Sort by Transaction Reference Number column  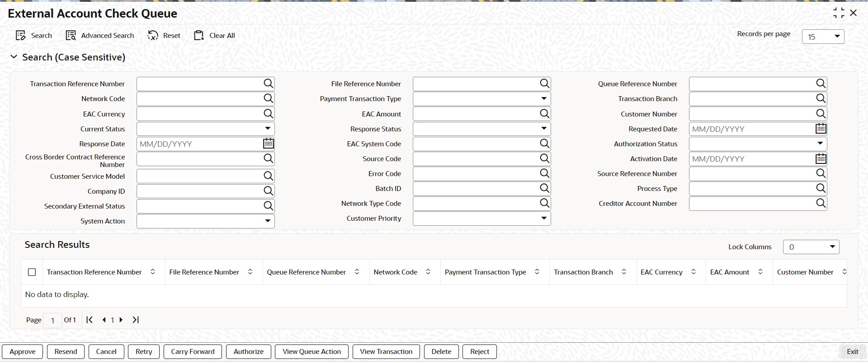pos(153,272)
